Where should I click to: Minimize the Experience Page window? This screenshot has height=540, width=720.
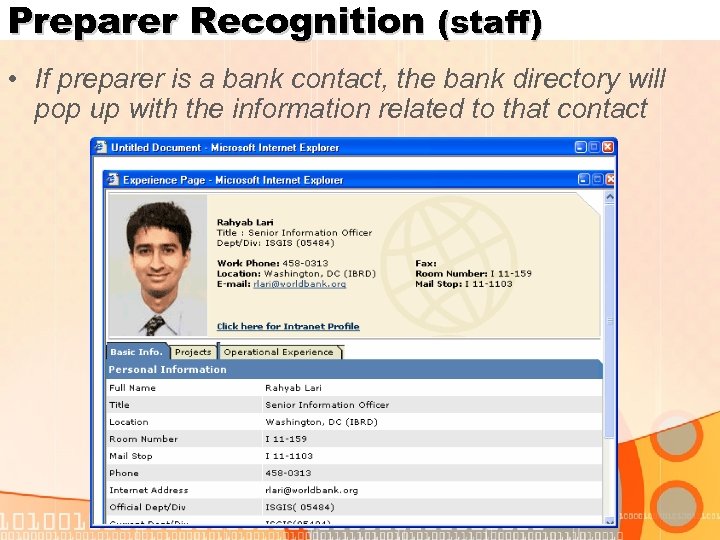pyautogui.click(x=583, y=180)
